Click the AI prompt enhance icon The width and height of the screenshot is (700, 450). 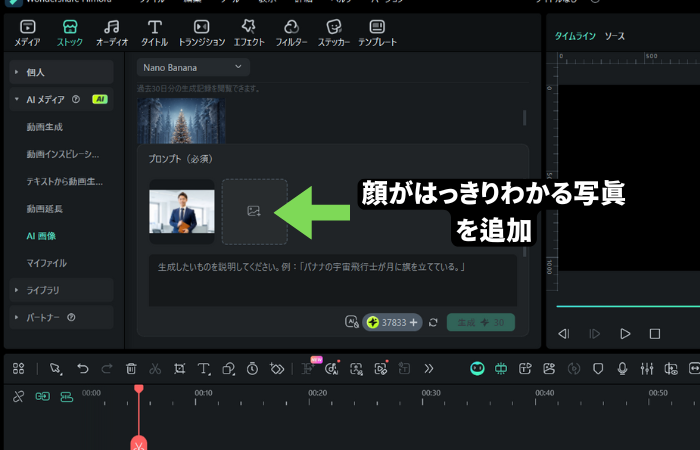tap(352, 322)
